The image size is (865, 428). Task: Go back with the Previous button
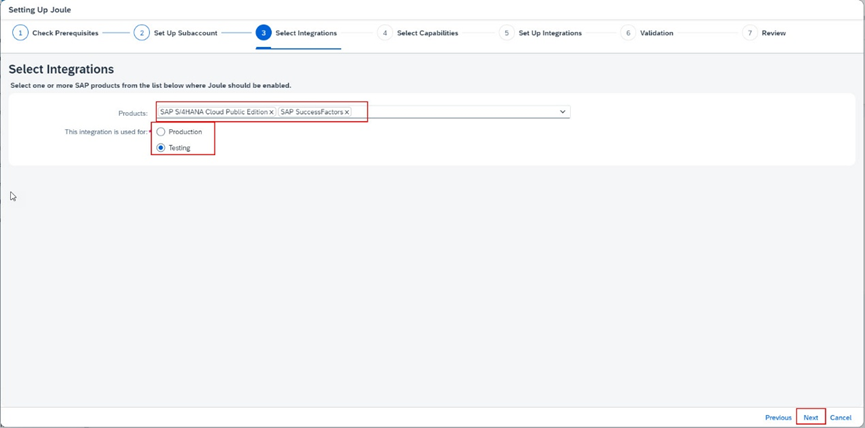778,417
